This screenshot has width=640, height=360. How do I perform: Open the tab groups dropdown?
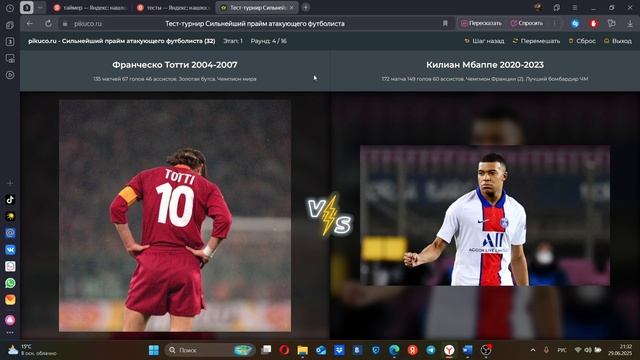click(40, 8)
